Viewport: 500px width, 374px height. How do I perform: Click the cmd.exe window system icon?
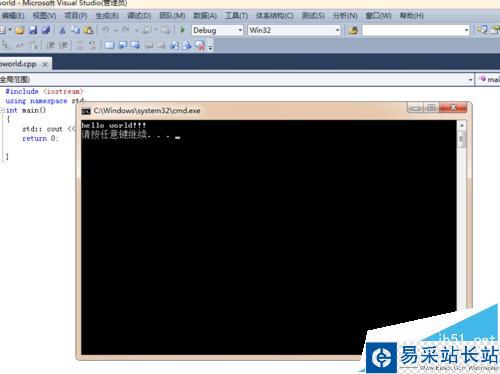pos(86,111)
